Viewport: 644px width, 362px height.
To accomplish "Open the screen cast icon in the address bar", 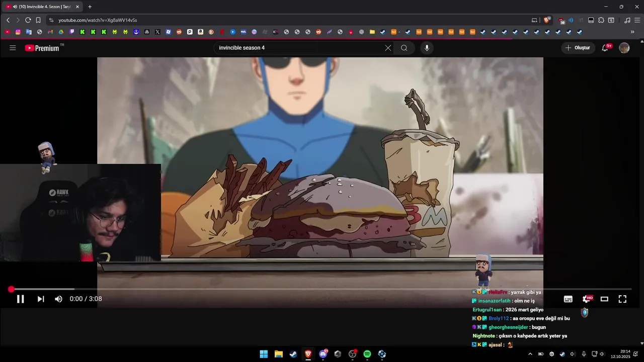I will (x=534, y=20).
